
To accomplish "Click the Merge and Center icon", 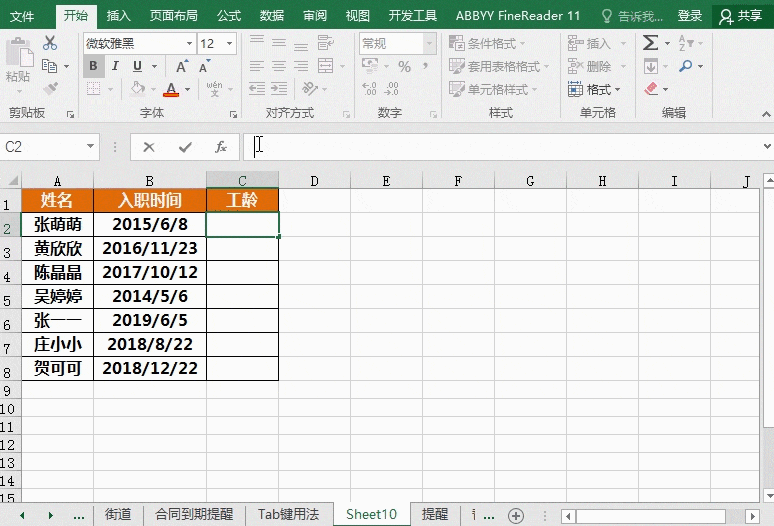I will click(325, 66).
